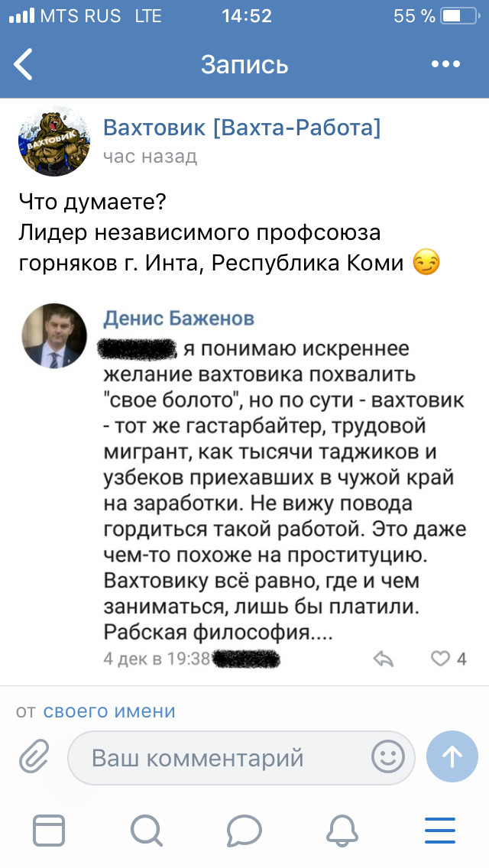The image size is (489, 868).
Task: Tap the comment input field 'Ваш комментарий'
Action: click(229, 757)
